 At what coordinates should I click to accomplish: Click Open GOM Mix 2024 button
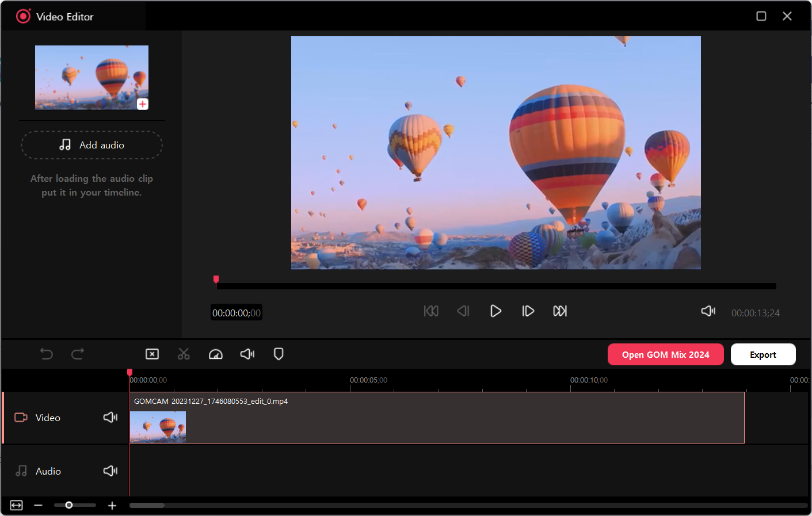tap(665, 354)
